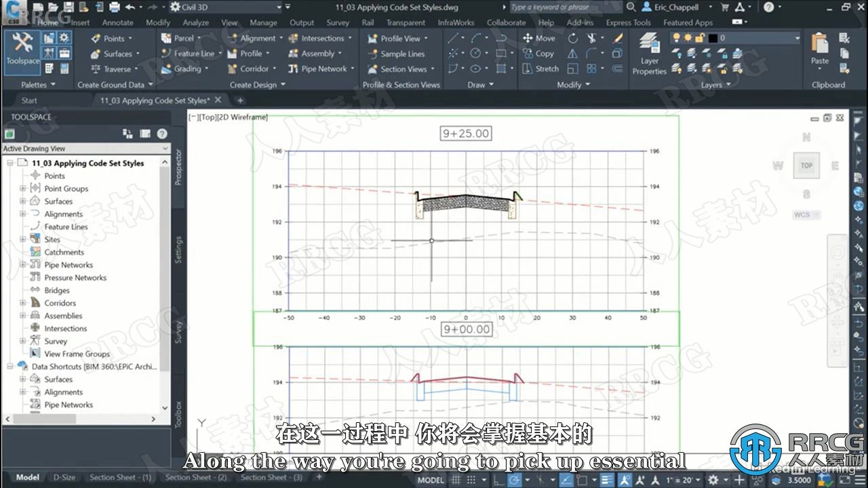Expand the Pipe Networks tree node

click(x=23, y=265)
